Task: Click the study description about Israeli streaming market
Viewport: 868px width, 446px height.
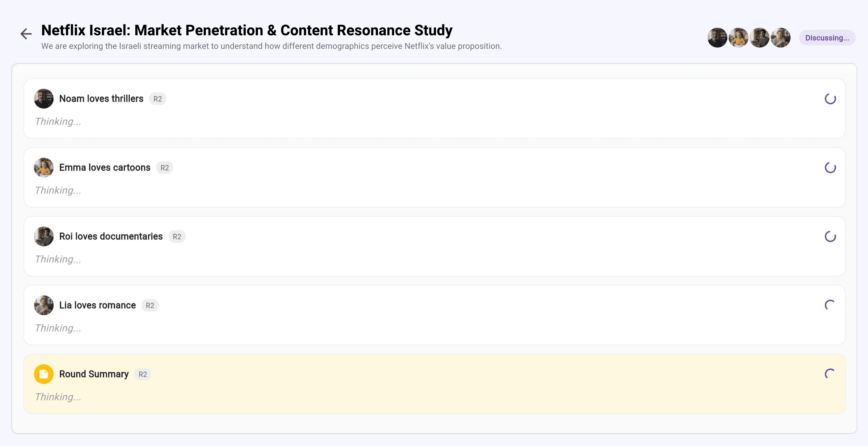Action: coord(272,46)
